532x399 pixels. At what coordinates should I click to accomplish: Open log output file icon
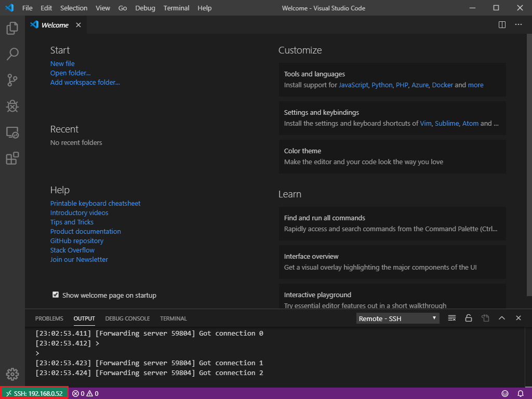[x=485, y=318]
